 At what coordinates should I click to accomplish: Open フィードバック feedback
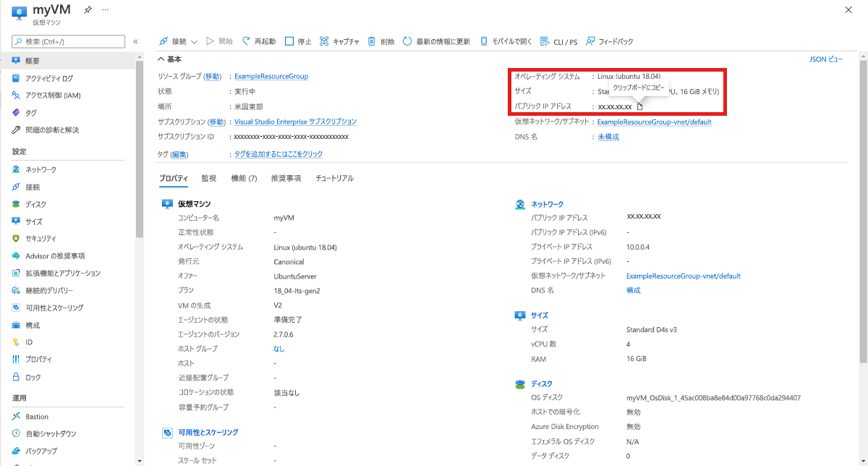pyautogui.click(x=609, y=41)
